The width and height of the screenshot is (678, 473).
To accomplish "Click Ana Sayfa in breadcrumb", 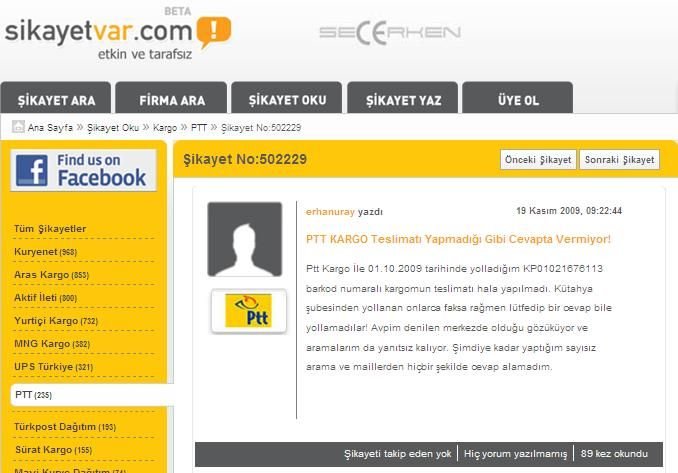I will 50,128.
